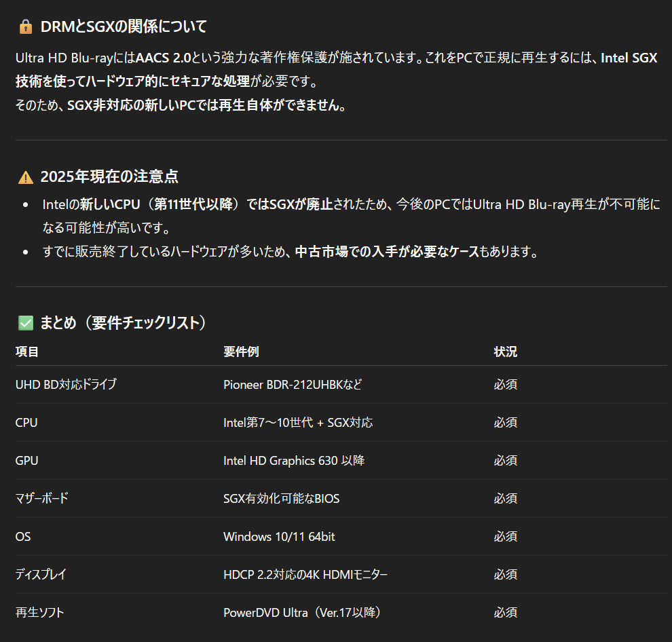Image resolution: width=672 pixels, height=642 pixels.
Task: Click the cell SGX有効化可能なBIOS
Action: (x=281, y=498)
